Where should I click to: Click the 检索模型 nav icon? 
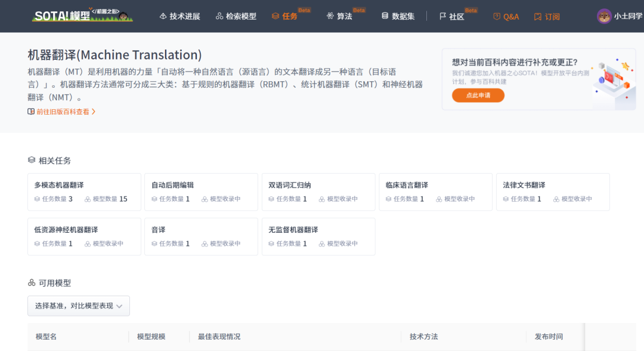pyautogui.click(x=219, y=16)
